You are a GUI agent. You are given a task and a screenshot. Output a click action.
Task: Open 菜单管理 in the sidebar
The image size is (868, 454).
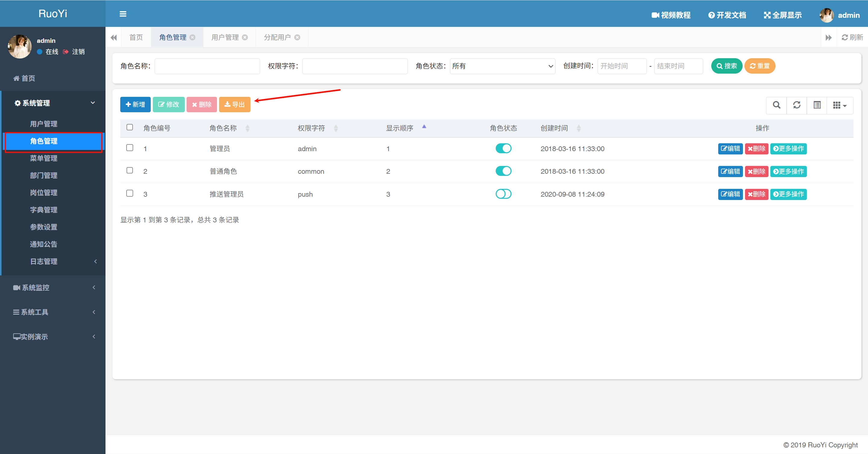click(43, 158)
